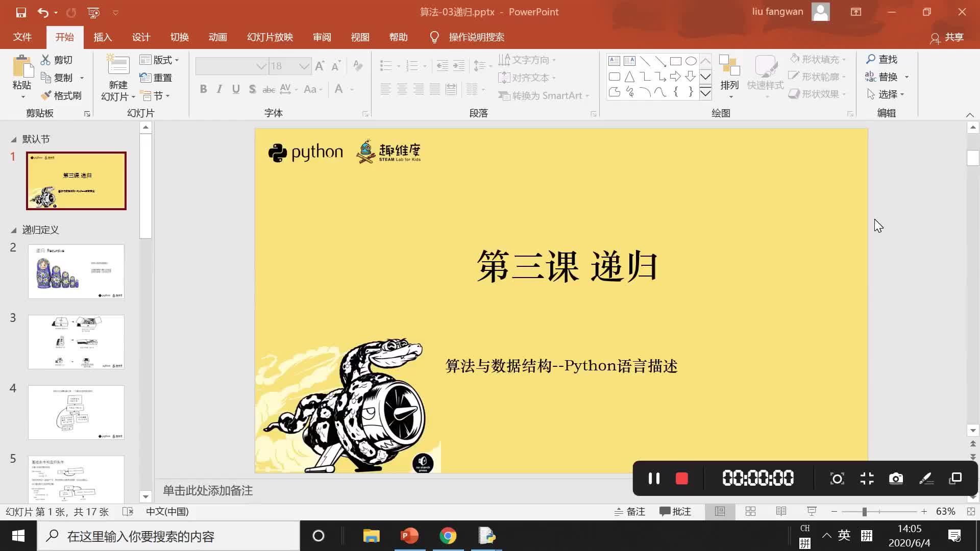
Task: Open the Windows Start menu
Action: [x=18, y=536]
